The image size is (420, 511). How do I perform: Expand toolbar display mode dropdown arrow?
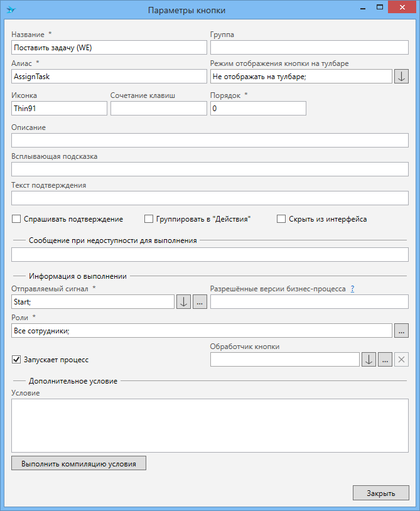click(x=401, y=77)
